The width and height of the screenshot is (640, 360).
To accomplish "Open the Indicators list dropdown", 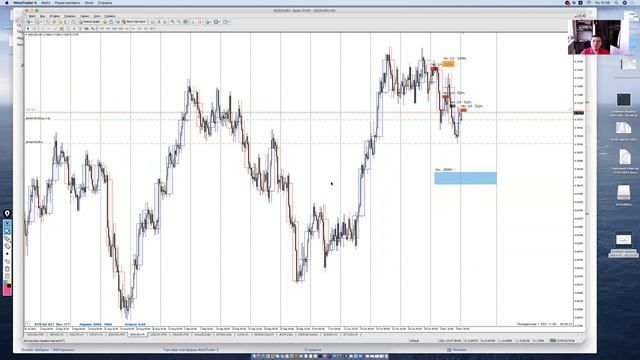I will (209, 22).
